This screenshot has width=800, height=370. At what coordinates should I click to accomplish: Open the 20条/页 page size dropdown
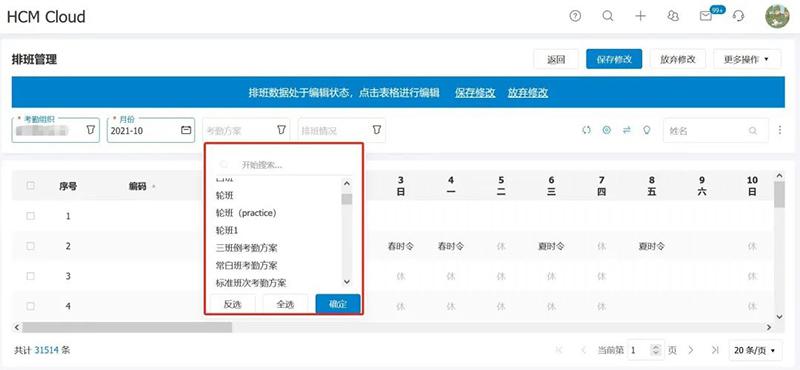click(x=755, y=351)
